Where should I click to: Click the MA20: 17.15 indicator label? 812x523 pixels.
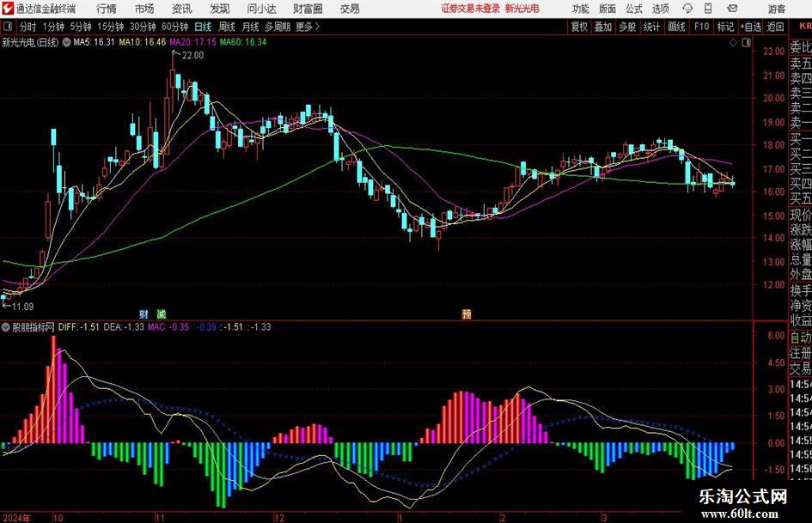pos(192,42)
